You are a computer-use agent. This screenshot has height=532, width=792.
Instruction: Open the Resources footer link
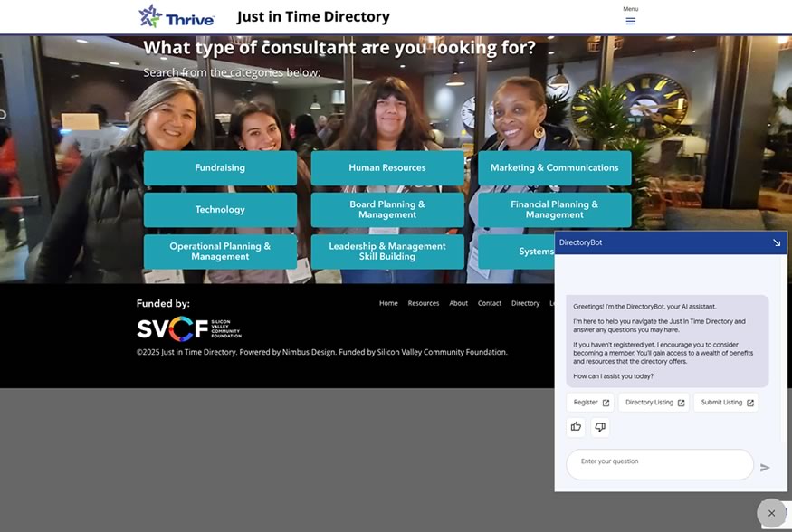point(424,303)
